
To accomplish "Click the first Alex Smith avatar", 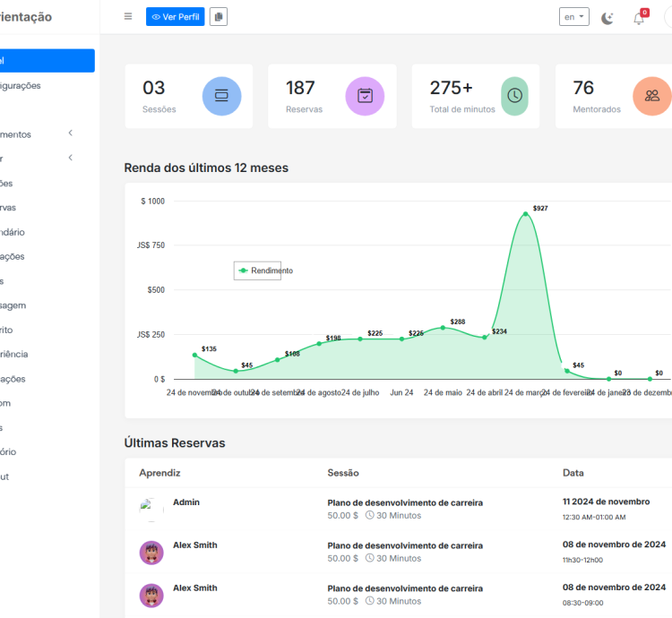I will point(151,553).
